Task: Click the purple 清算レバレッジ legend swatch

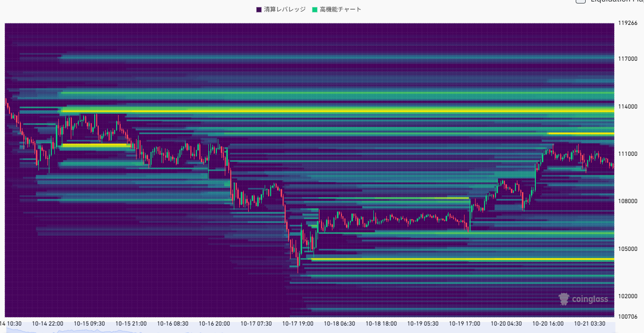Action: click(259, 9)
